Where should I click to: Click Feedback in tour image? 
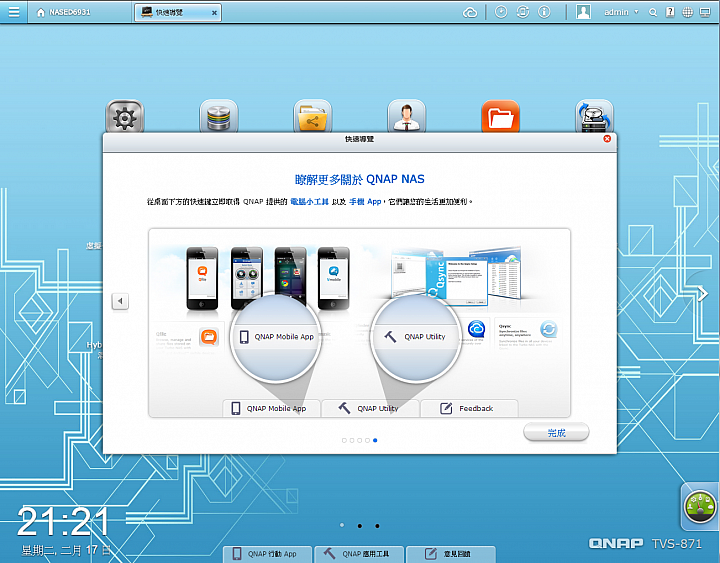(469, 408)
